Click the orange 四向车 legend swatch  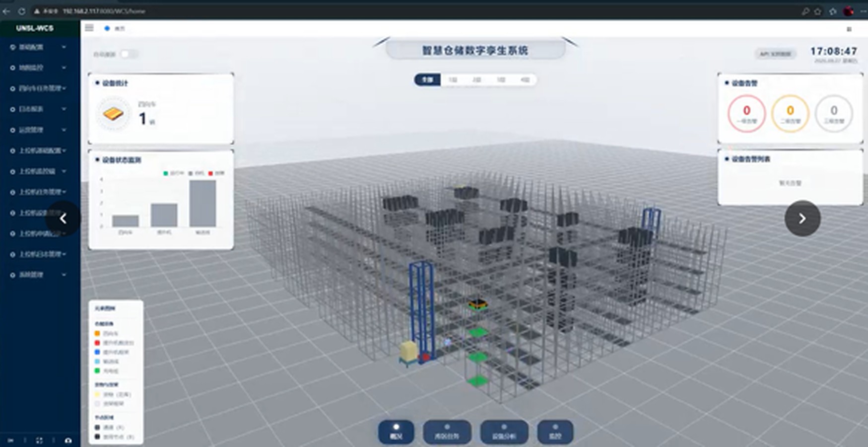(97, 333)
